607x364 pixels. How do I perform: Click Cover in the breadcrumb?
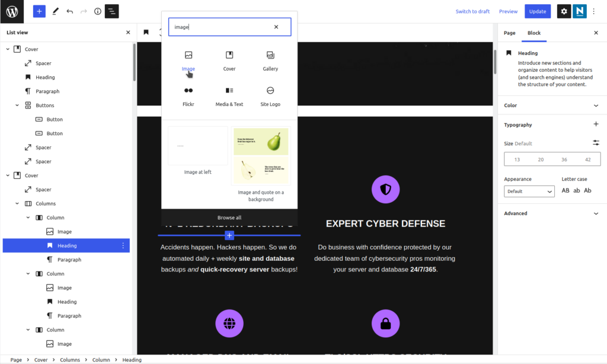click(x=41, y=360)
